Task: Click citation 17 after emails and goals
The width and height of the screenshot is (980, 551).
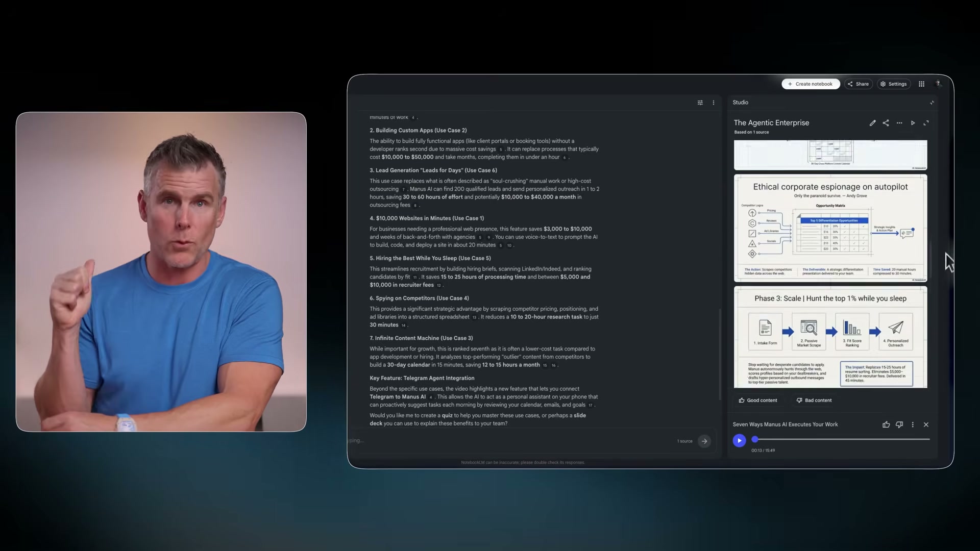Action: [590, 405]
